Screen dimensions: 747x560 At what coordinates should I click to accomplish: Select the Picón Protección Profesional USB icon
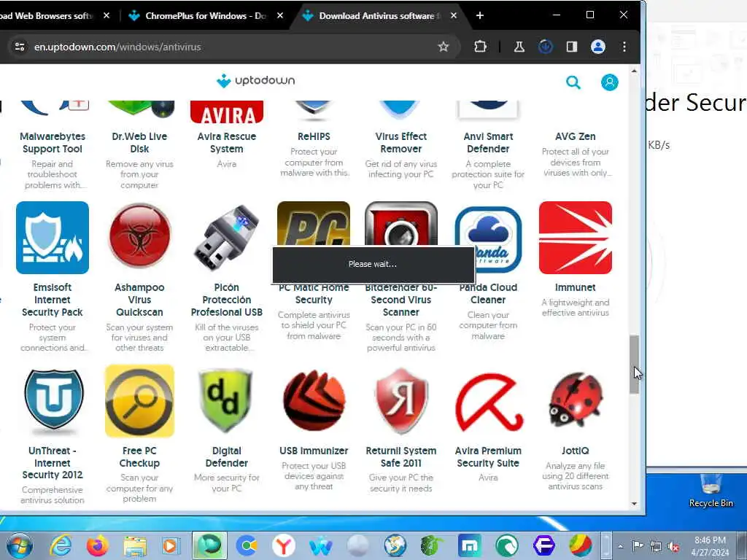pyautogui.click(x=227, y=237)
